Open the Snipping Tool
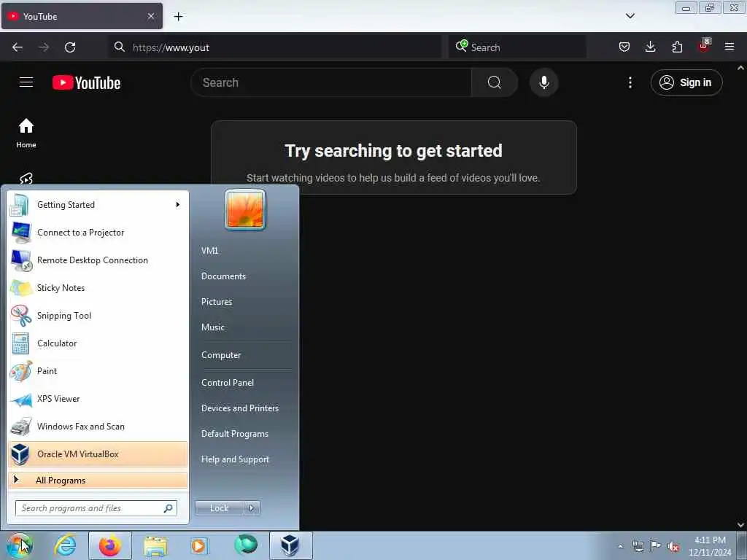Image resolution: width=747 pixels, height=560 pixels. pyautogui.click(x=98, y=315)
